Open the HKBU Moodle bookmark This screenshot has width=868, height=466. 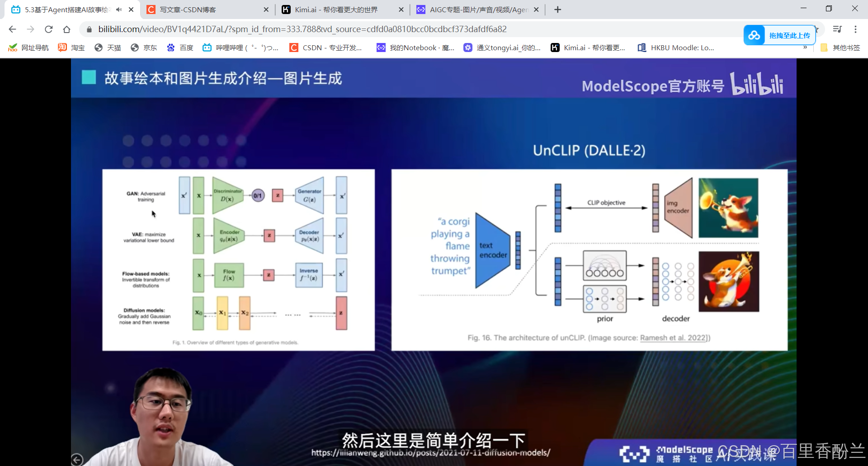point(676,48)
